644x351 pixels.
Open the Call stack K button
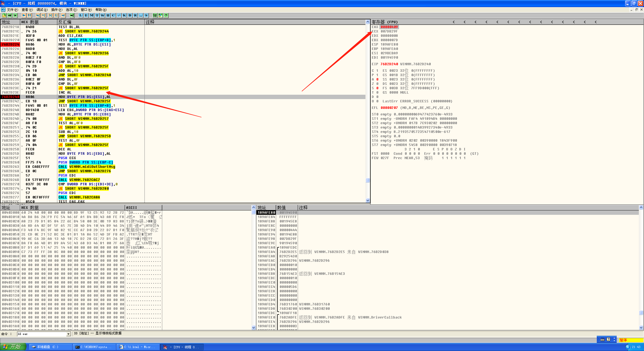124,16
